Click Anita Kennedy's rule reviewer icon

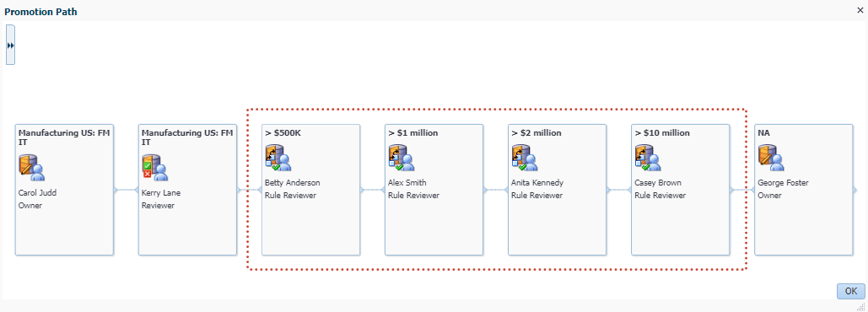coord(524,158)
